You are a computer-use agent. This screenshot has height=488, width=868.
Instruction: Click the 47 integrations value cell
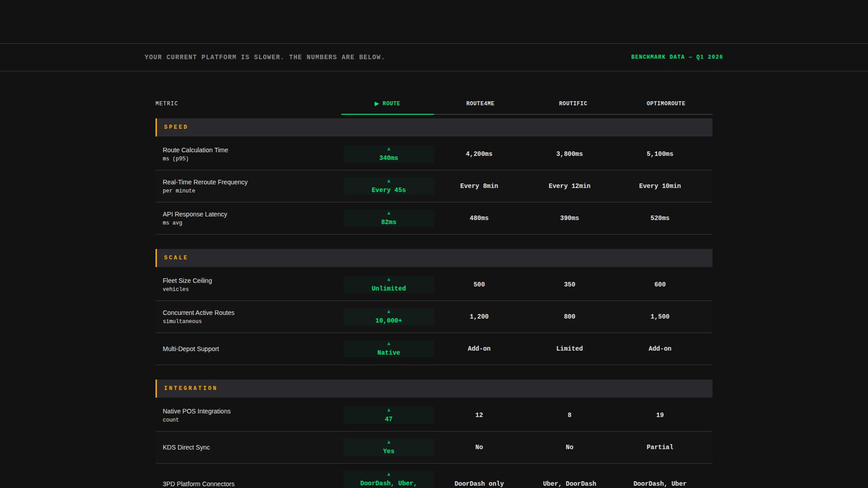point(389,415)
